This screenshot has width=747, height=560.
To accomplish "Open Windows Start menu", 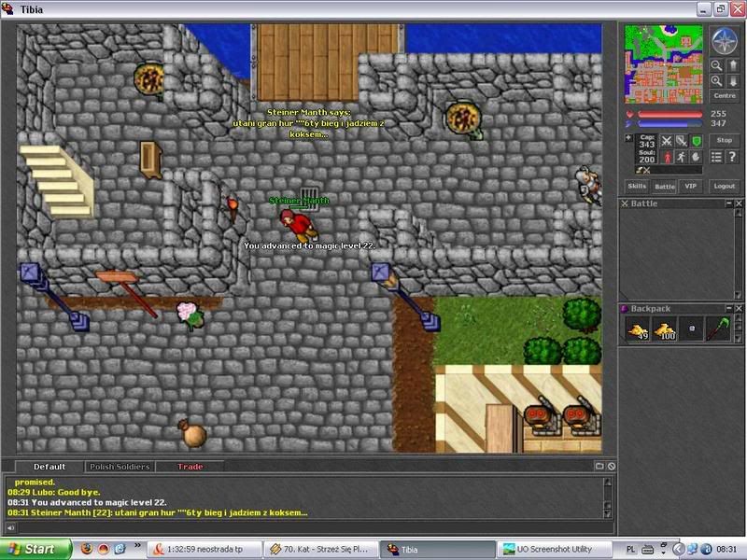I will [35, 549].
